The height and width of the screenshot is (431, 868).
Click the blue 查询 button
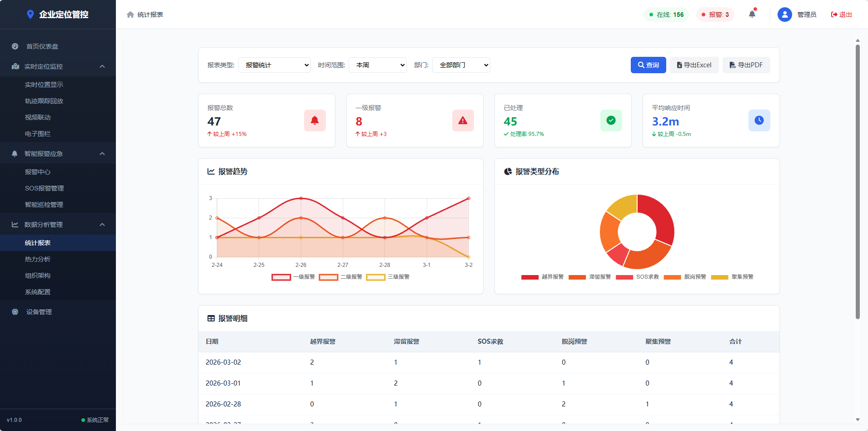(x=648, y=65)
